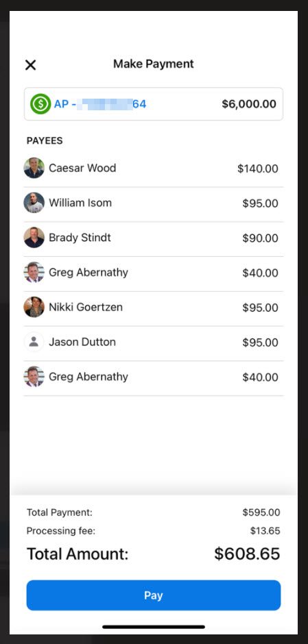Select the William Isom payee name
The width and height of the screenshot is (308, 644).
point(80,203)
